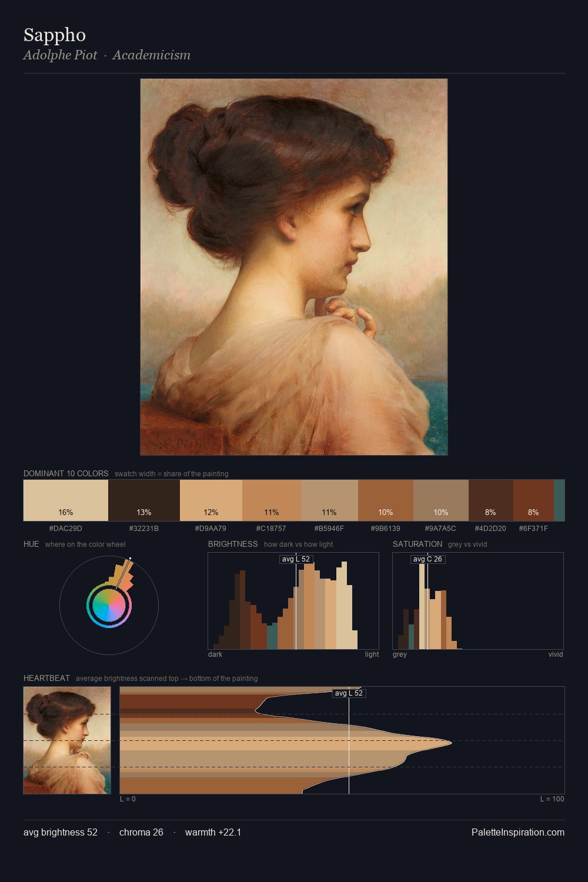Click the 'L = 100' axis label
This screenshot has height=882, width=588.
tap(552, 799)
